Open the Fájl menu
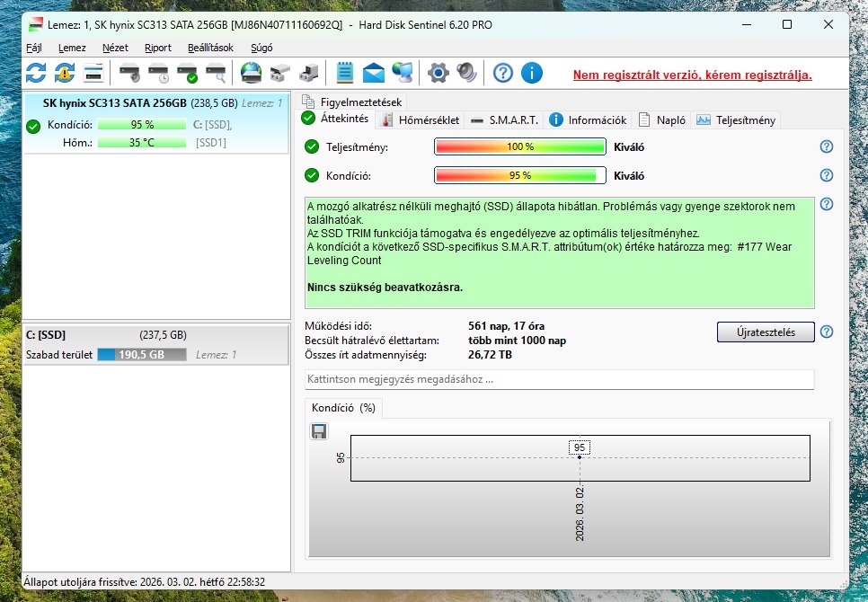 click(34, 48)
